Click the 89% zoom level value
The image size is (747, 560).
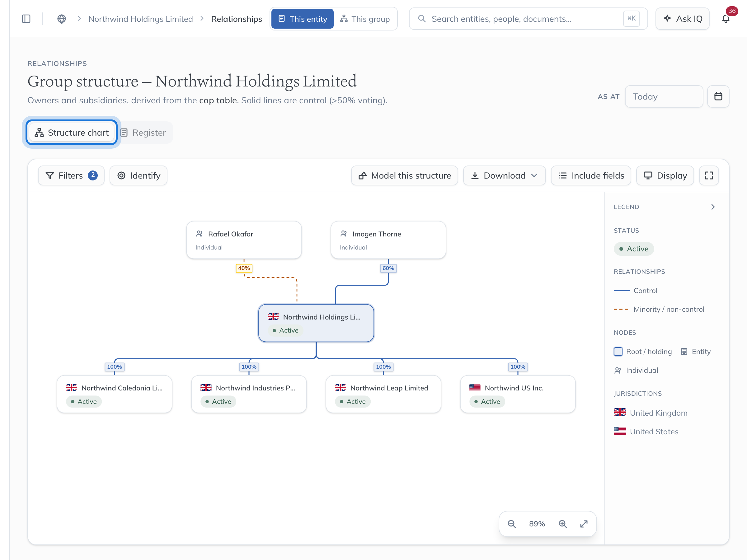point(537,524)
